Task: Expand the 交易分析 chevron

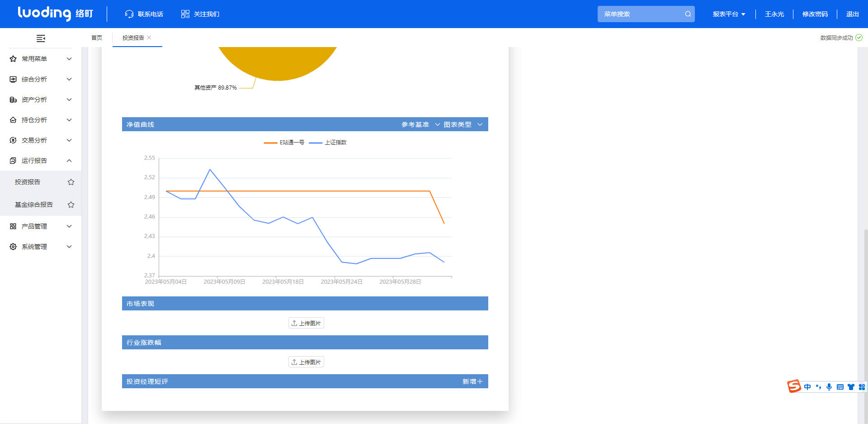Action: (69, 140)
